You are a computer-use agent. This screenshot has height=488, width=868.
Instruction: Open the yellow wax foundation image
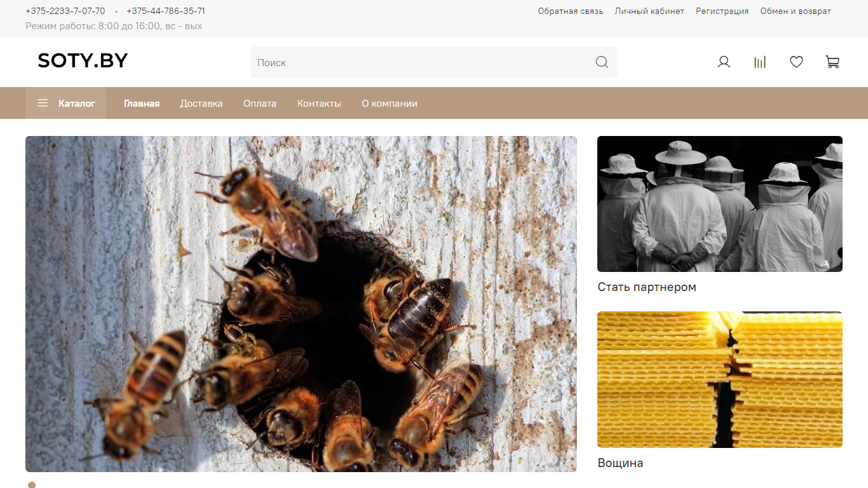tap(720, 379)
